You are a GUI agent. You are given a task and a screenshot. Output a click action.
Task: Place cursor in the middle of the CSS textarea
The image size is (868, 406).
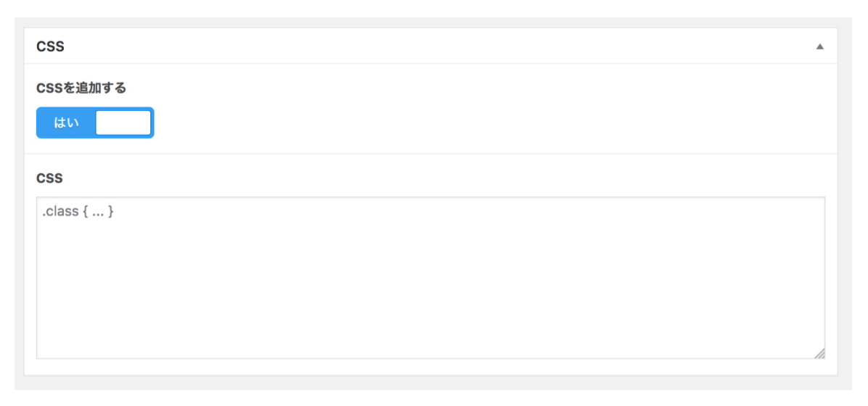point(430,278)
